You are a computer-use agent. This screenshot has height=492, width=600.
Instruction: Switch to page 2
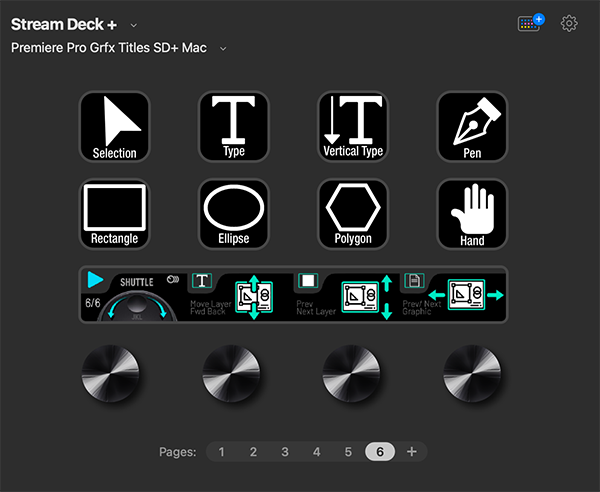pyautogui.click(x=253, y=452)
